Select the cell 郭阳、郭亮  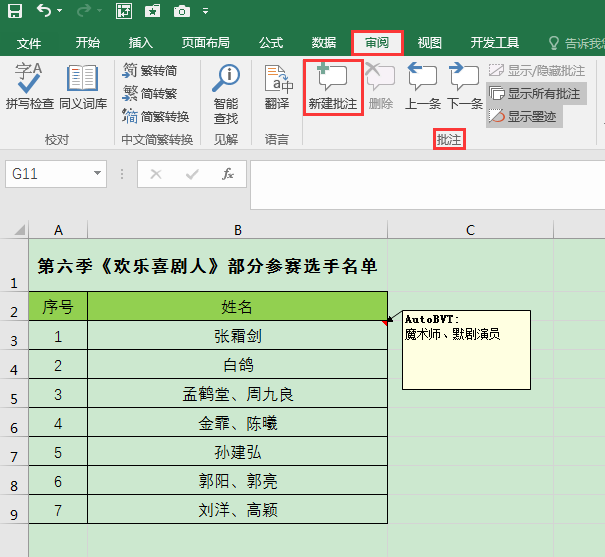click(x=237, y=481)
